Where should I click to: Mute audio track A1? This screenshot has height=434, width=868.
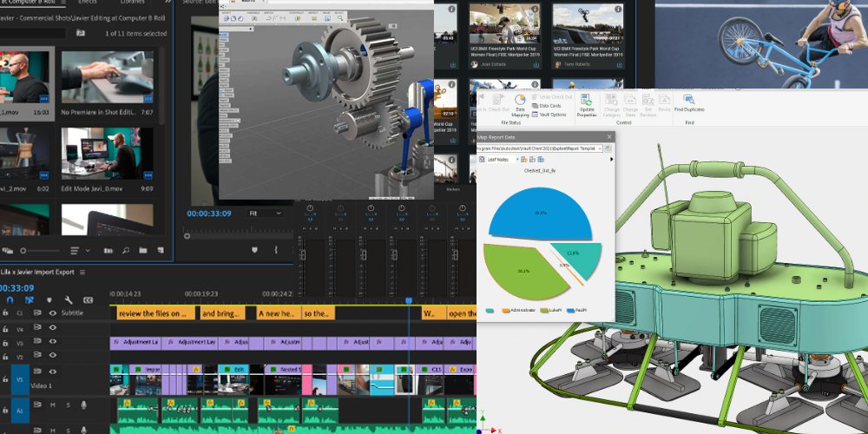(53, 405)
